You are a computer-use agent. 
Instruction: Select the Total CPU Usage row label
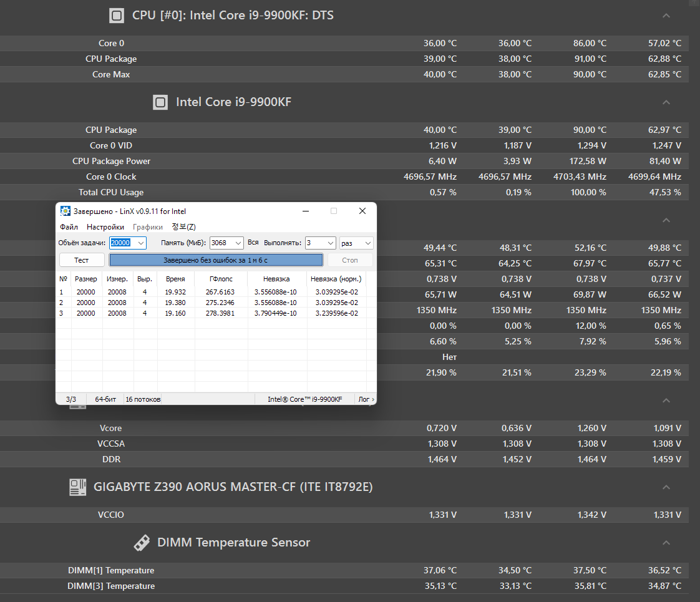tap(111, 192)
